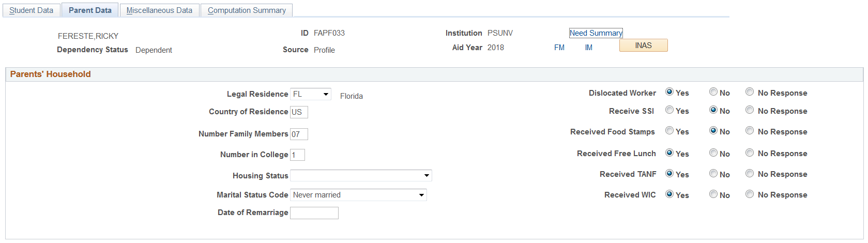Set Received Free Lunch to No
This screenshot has height=243, width=868.
coord(713,153)
